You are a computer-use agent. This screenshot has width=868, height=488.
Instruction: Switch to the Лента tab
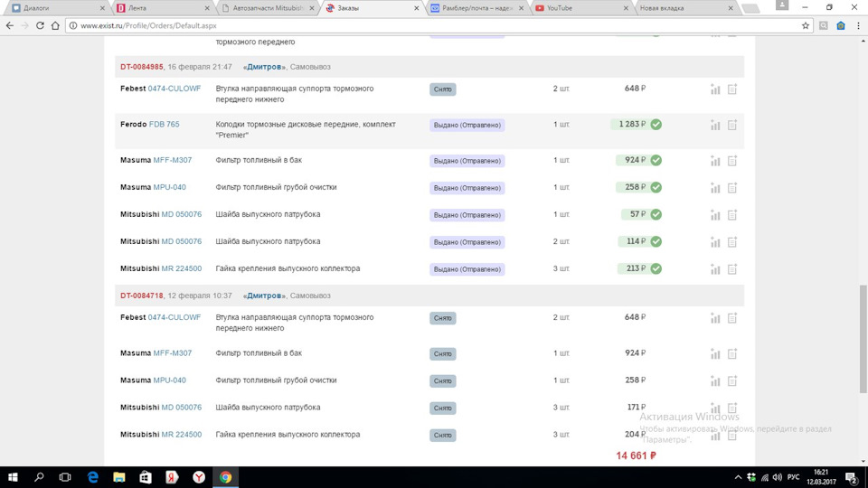(162, 8)
